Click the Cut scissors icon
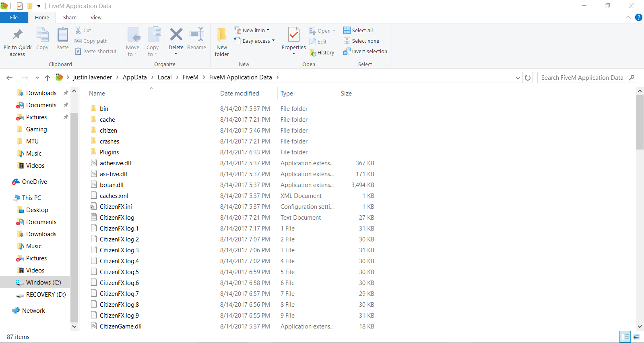 click(78, 30)
